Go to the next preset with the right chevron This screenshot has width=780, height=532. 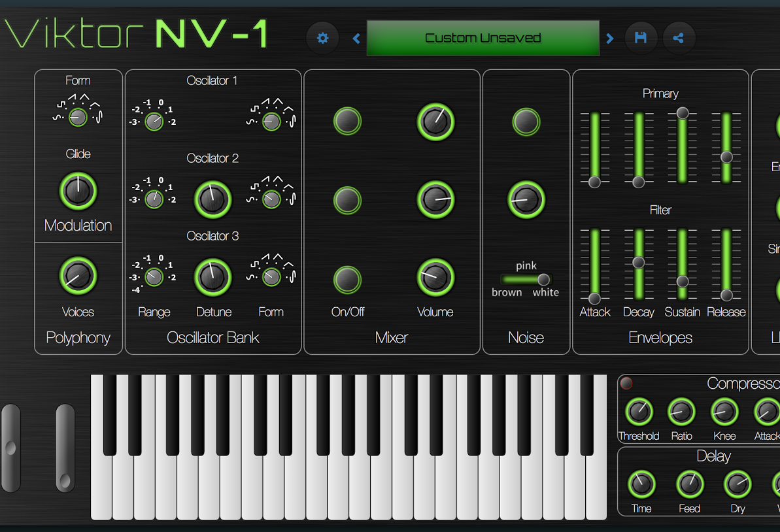610,39
